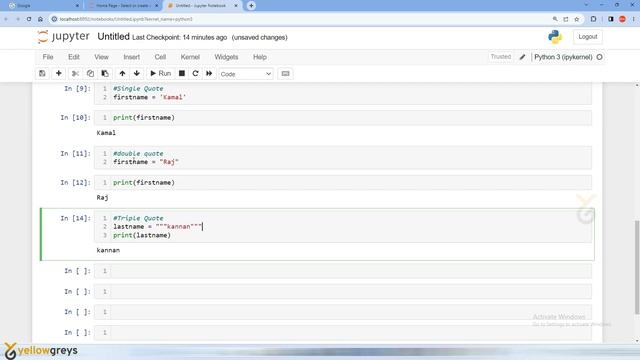Click the second empty code cell

342,291
